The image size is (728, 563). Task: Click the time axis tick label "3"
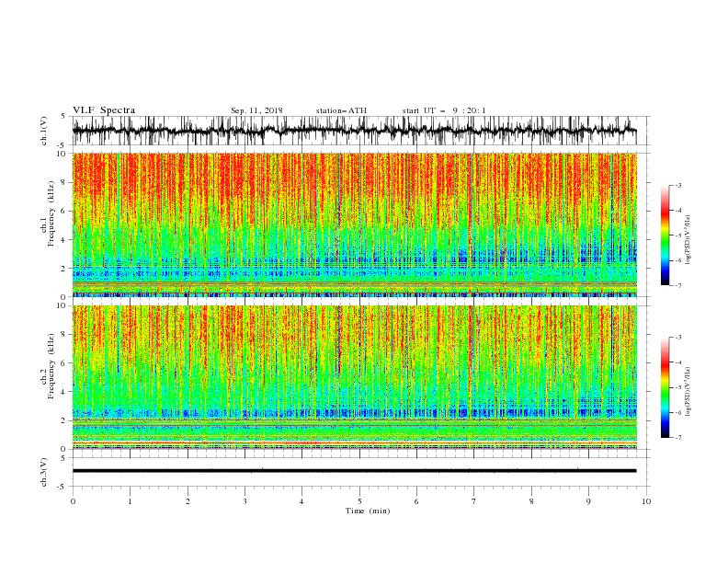click(x=245, y=501)
